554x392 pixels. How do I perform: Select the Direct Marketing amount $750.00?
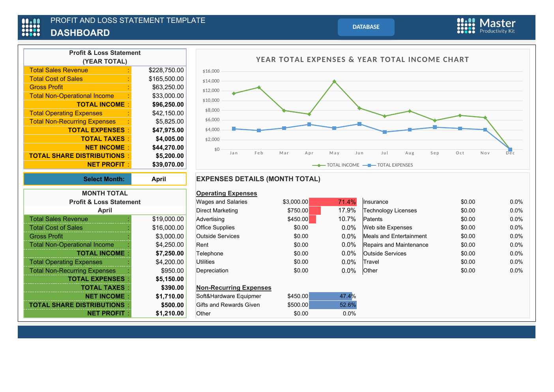tap(298, 211)
